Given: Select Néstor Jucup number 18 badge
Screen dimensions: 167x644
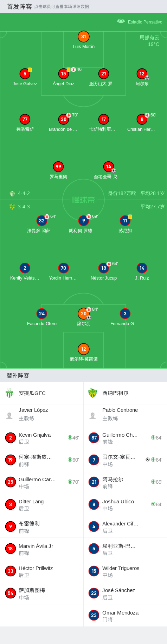Looking at the screenshot, I should click(x=104, y=268).
